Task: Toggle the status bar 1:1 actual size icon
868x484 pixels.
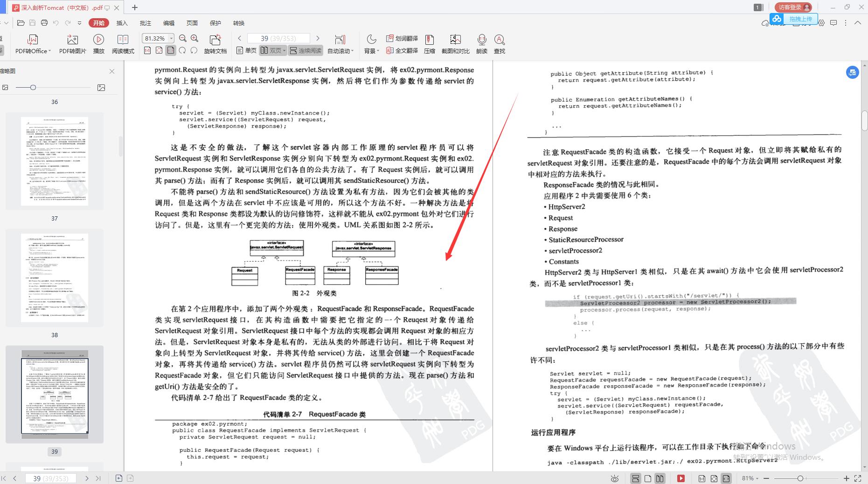Action: pyautogui.click(x=702, y=478)
